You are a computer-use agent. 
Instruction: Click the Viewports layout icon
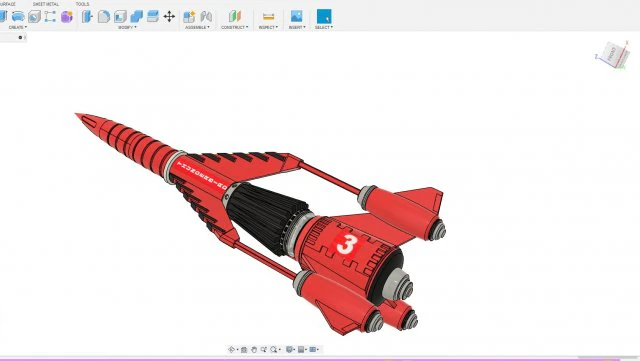[313, 350]
